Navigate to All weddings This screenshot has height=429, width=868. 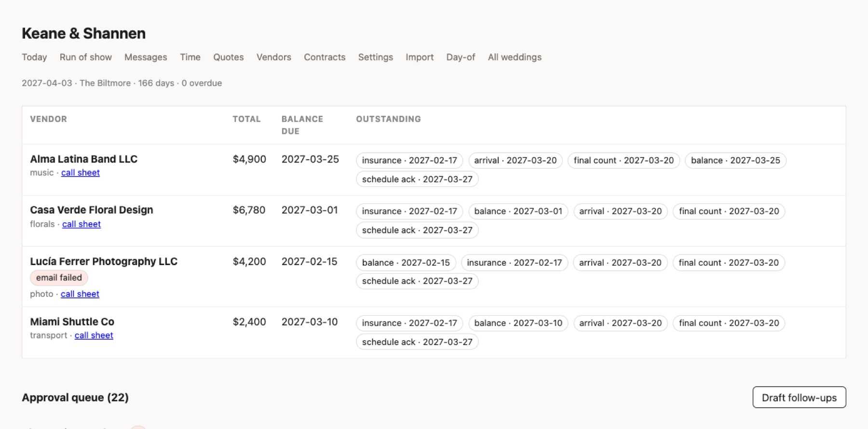(x=515, y=57)
